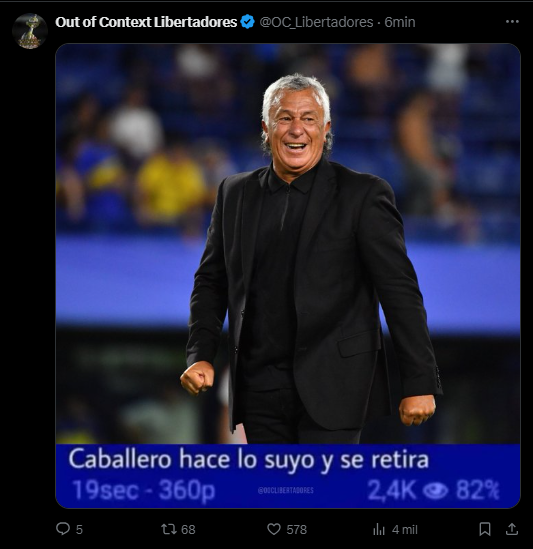
Task: Click the eye icon in the image banner
Action: [x=435, y=491]
